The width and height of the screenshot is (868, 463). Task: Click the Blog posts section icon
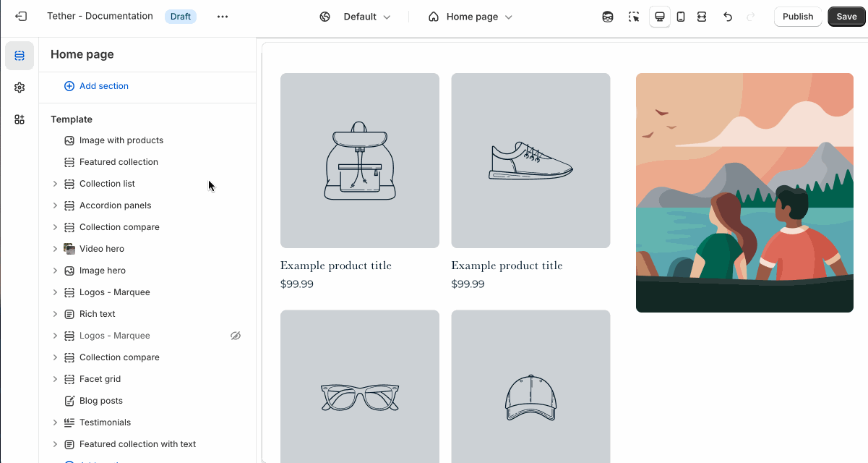tap(69, 401)
